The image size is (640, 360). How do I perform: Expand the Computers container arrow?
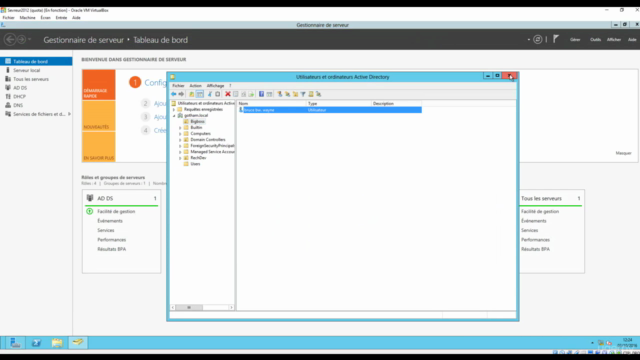click(x=180, y=134)
